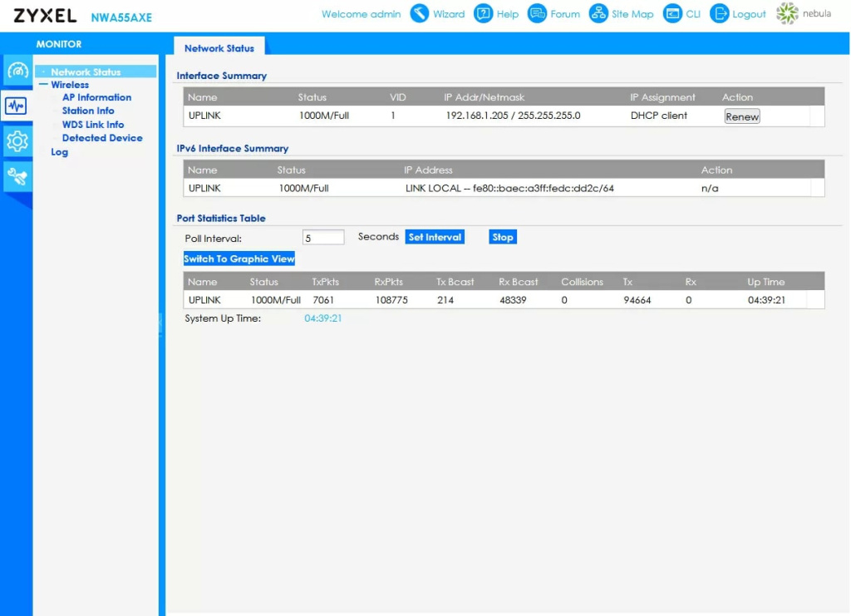Click the Logout icon
This screenshot has height=616, width=851.
click(x=720, y=14)
